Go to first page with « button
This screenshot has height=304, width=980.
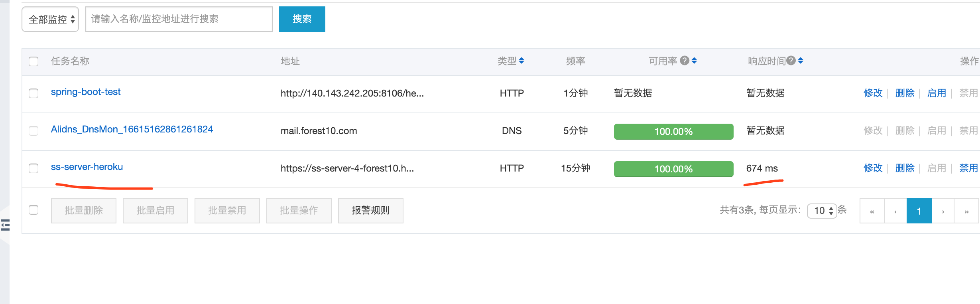(872, 211)
